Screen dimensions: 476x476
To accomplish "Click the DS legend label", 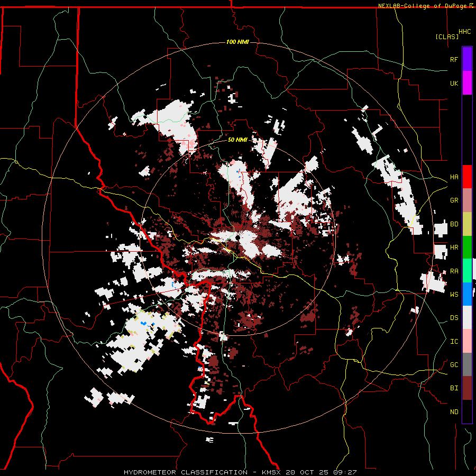I will [454, 318].
